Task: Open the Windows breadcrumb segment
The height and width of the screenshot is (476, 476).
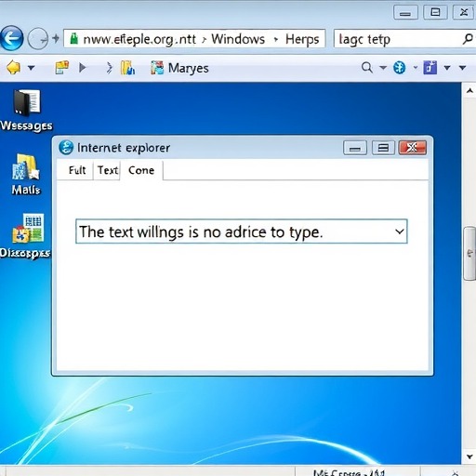Action: (x=238, y=39)
